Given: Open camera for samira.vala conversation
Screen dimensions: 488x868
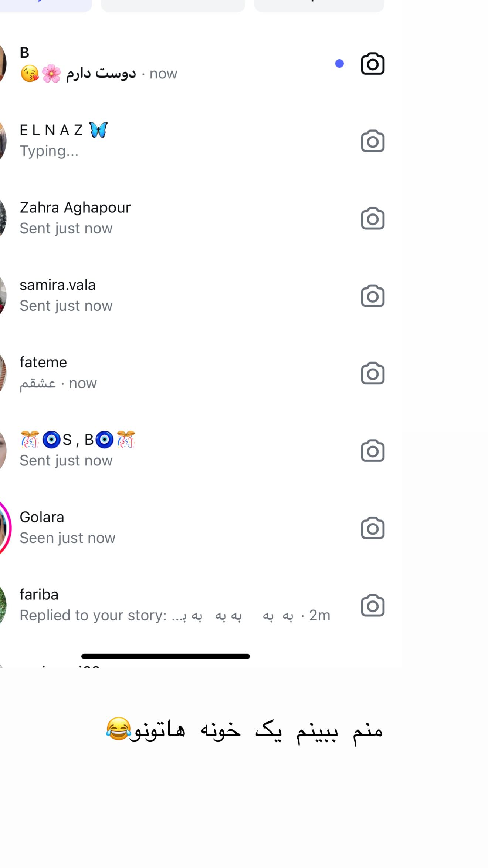Looking at the screenshot, I should [x=373, y=296].
